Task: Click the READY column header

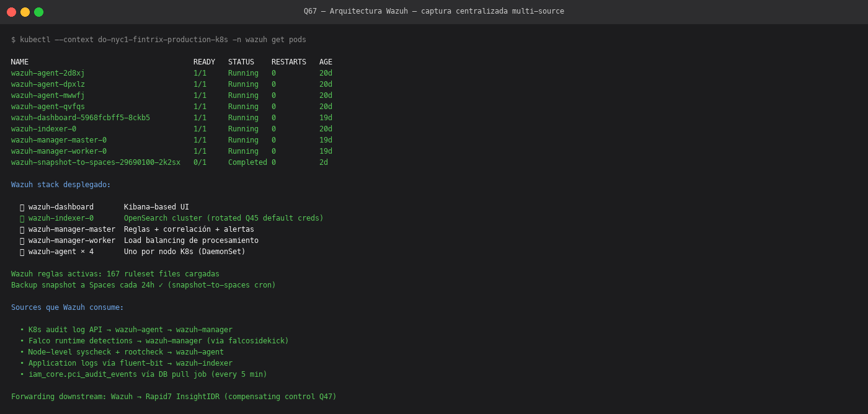Action: point(204,62)
